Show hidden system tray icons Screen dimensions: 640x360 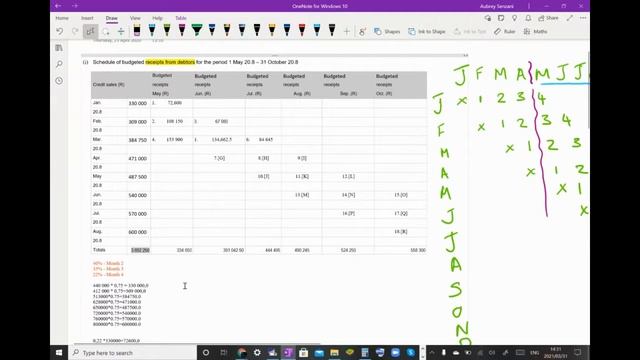pyautogui.click(x=432, y=353)
